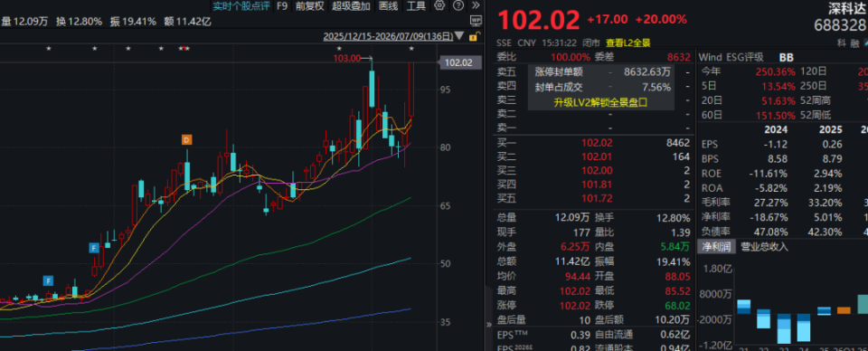Image resolution: width=868 pixels, height=351 pixels.
Task: Collapse side panel with small double chevron
Action: coord(488,325)
